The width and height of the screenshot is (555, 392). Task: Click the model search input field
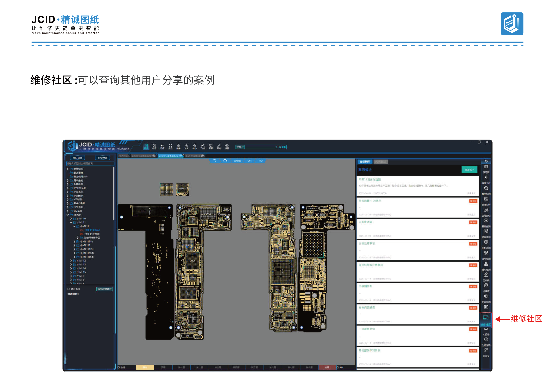[x=90, y=164]
